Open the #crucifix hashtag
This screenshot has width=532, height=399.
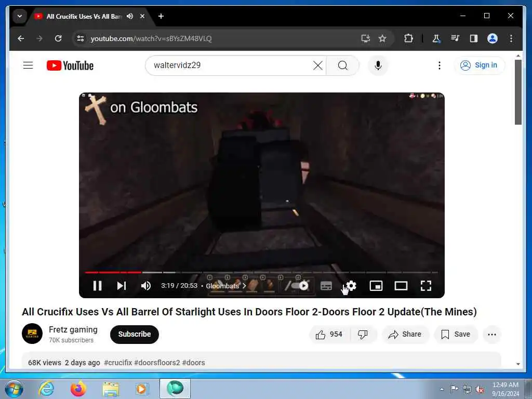tap(118, 363)
